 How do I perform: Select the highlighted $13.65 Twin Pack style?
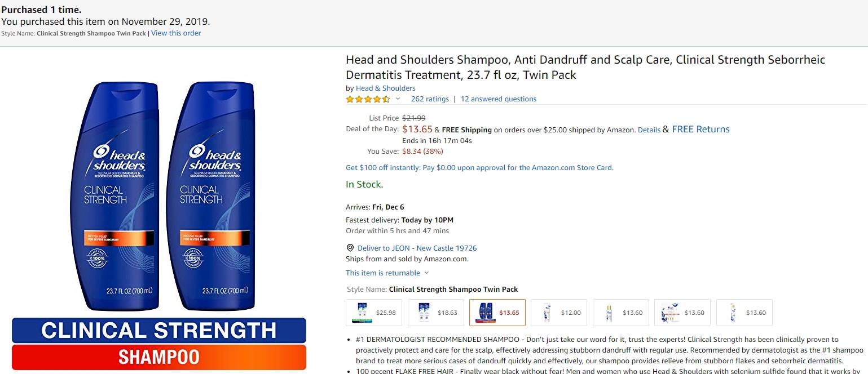pyautogui.click(x=497, y=313)
